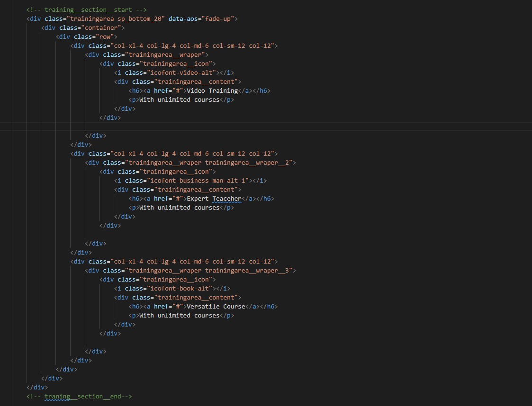Click the 'Video Training' heading text

pos(212,90)
